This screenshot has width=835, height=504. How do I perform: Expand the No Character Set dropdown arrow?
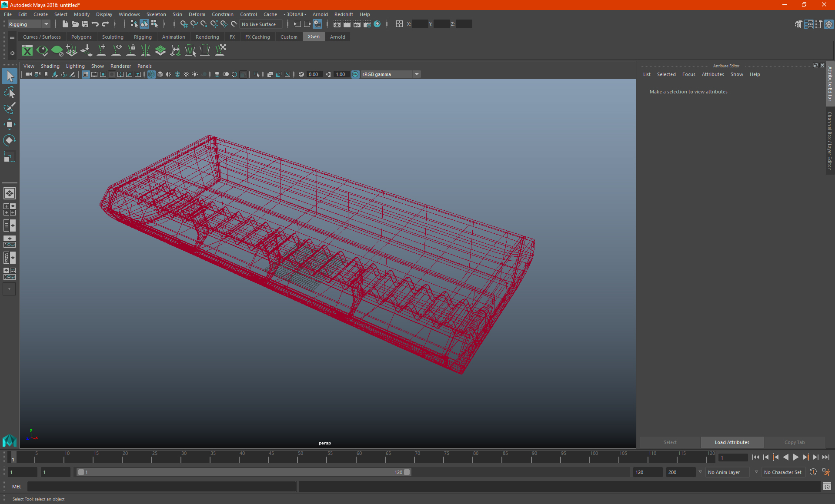(x=756, y=472)
